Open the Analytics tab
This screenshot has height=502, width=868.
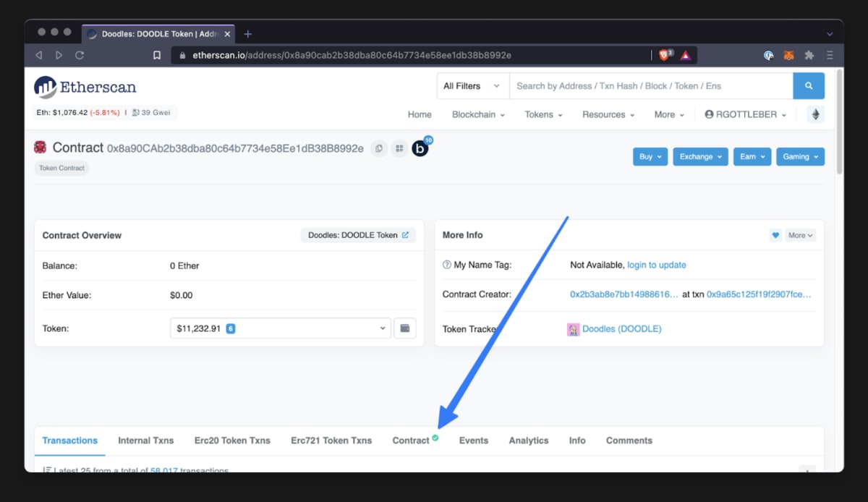pos(529,441)
